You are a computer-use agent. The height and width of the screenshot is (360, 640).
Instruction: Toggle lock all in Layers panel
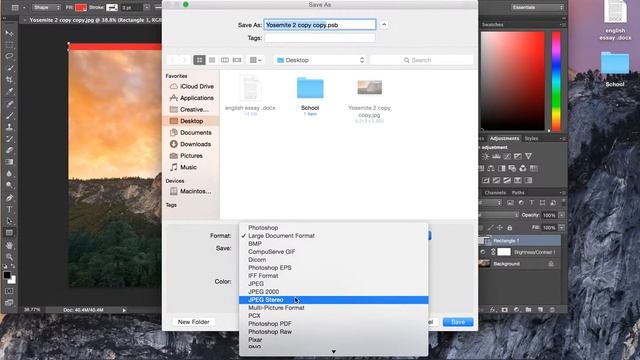tap(509, 227)
